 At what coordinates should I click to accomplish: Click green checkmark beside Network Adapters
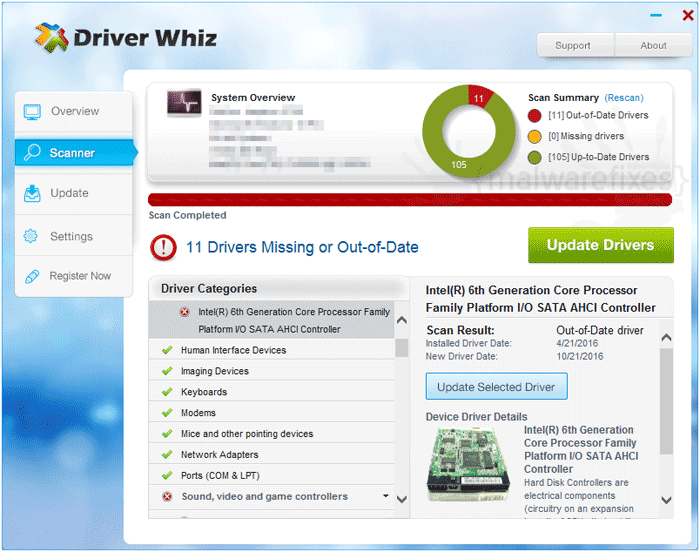tap(167, 455)
